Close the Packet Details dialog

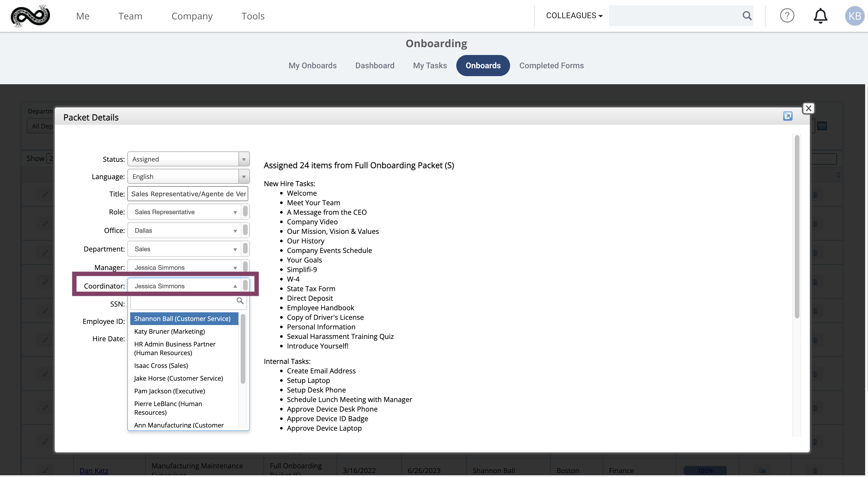(808, 108)
